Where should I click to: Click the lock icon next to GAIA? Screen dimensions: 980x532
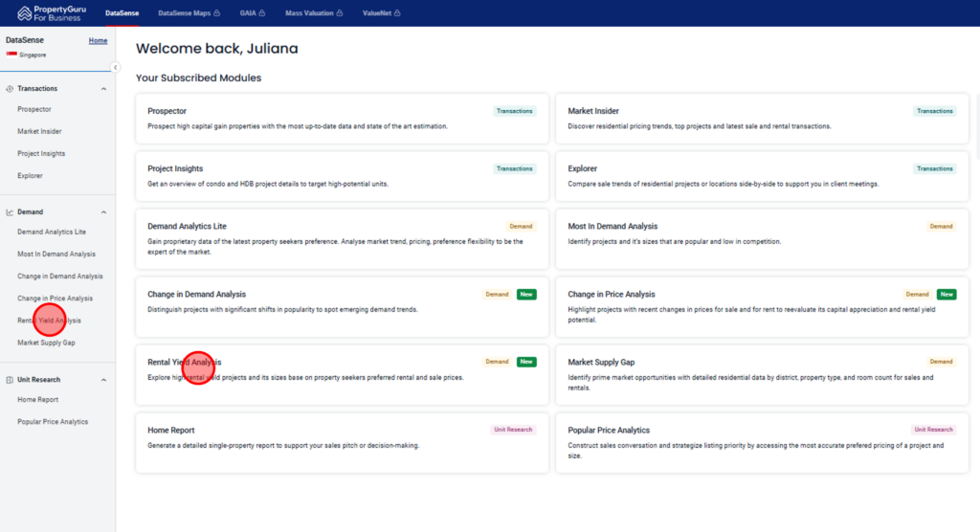[x=262, y=13]
